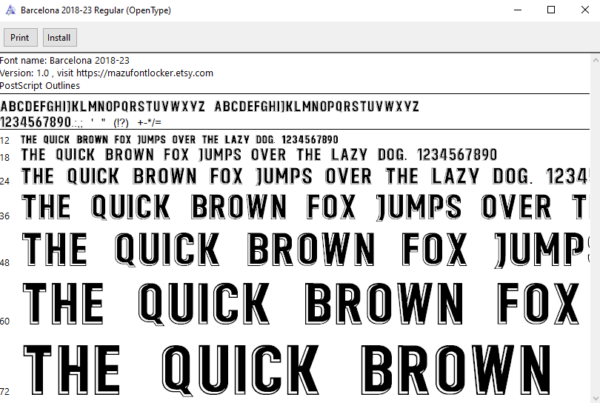This screenshot has height=403, width=600.
Task: Click the window title 'Barcelona 2018-23 Regular (OpenType)'
Action: pyautogui.click(x=96, y=10)
